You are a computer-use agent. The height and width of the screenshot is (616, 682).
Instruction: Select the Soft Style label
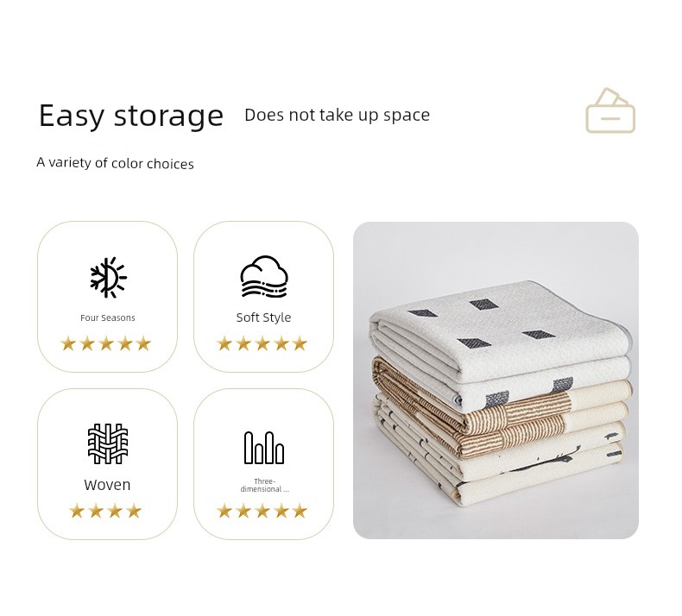point(263,317)
